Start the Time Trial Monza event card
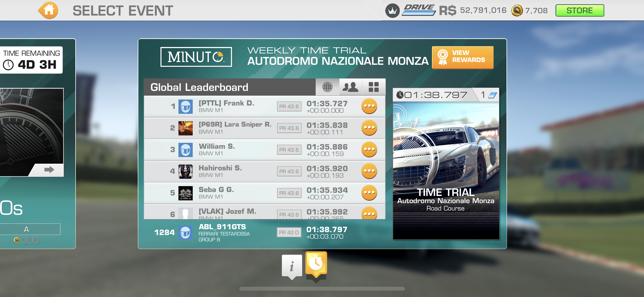The image size is (644, 297). point(446,164)
